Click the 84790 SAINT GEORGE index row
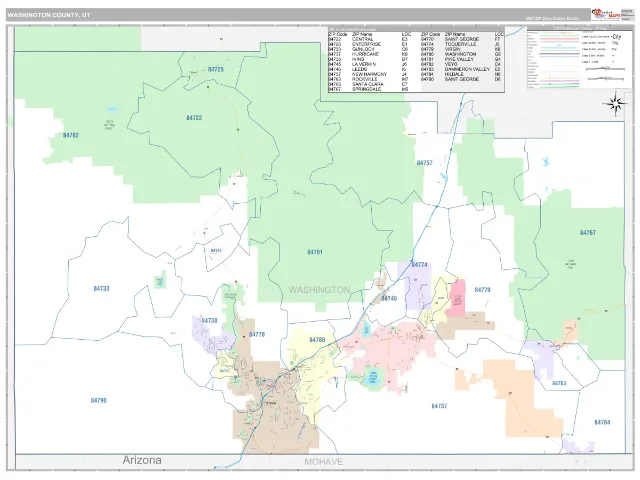This screenshot has width=640, height=480. [x=461, y=79]
